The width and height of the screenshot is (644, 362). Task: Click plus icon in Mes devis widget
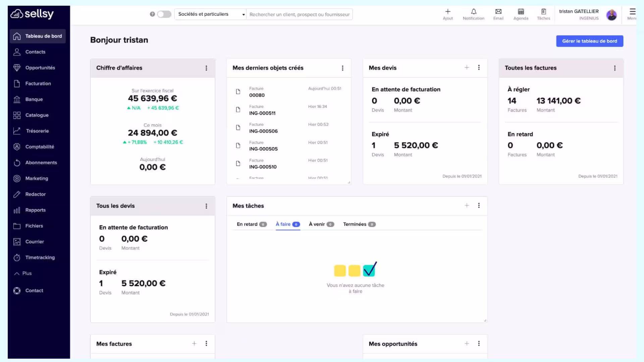467,67
